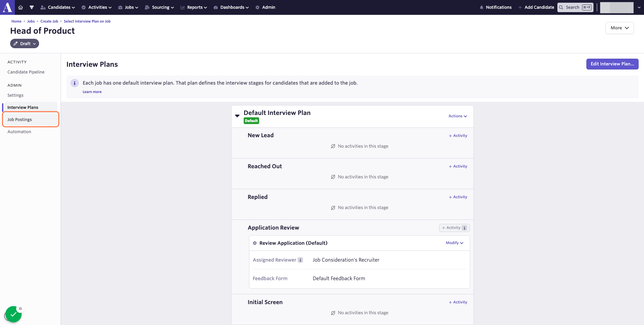Image resolution: width=644 pixels, height=325 pixels.
Task: Select Interview Plans in the sidebar
Action: coord(30,108)
